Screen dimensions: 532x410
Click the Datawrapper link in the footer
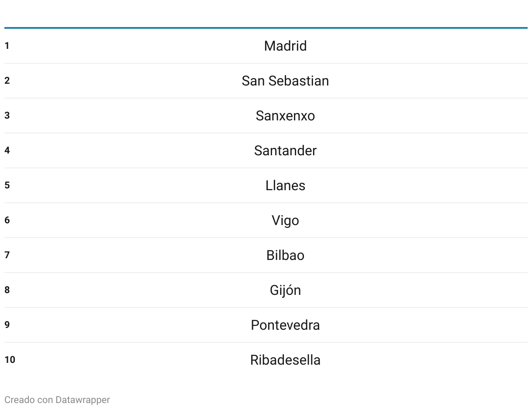(x=82, y=400)
